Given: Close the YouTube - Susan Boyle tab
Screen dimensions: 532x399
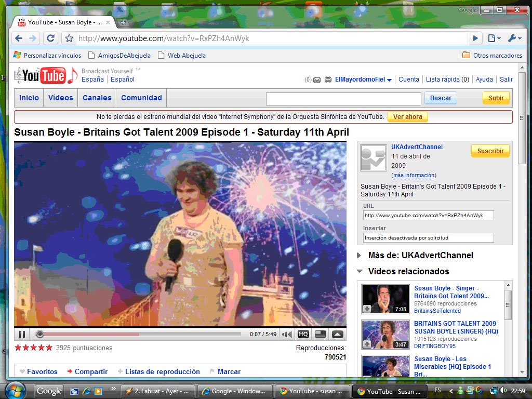Looking at the screenshot, I should pyautogui.click(x=108, y=22).
